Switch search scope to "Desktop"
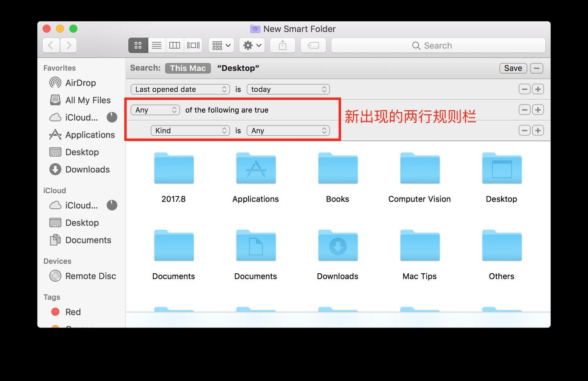 [238, 68]
